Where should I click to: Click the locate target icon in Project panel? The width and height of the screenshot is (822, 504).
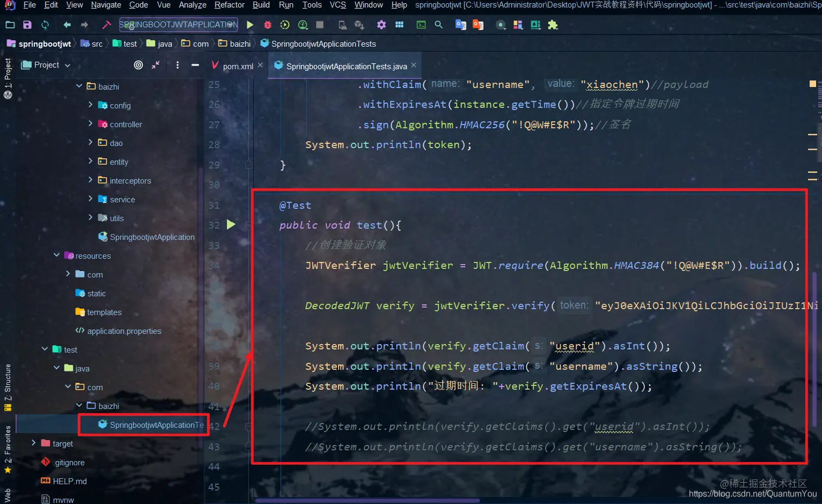(139, 65)
